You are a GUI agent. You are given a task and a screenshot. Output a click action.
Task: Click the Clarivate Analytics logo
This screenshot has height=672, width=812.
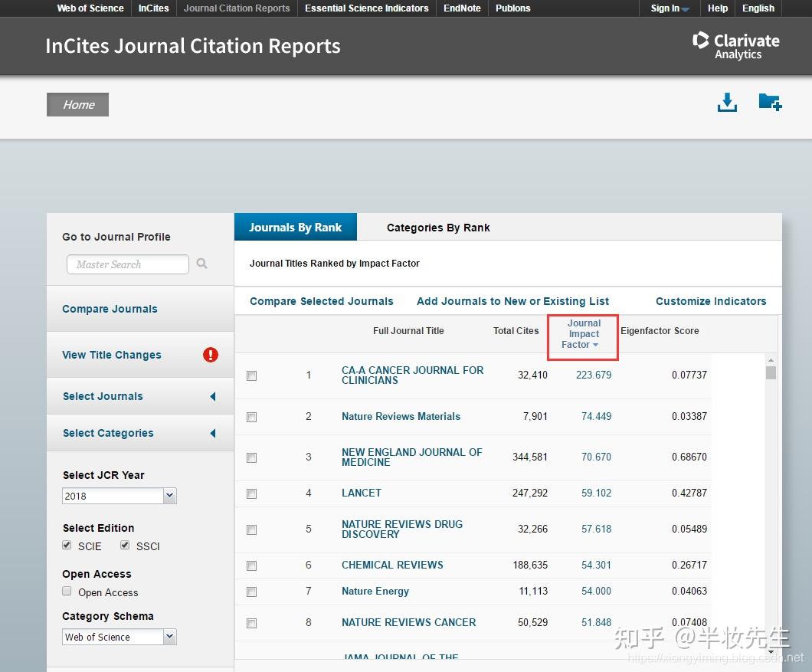point(735,45)
